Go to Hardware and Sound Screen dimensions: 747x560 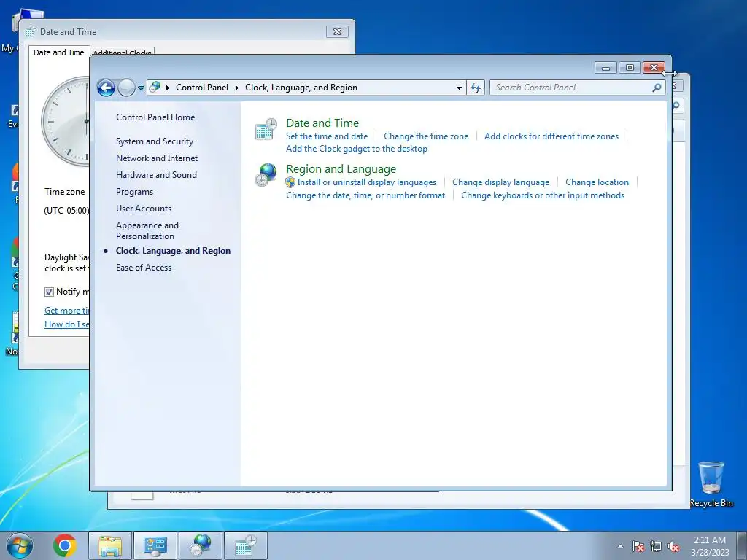[156, 175]
